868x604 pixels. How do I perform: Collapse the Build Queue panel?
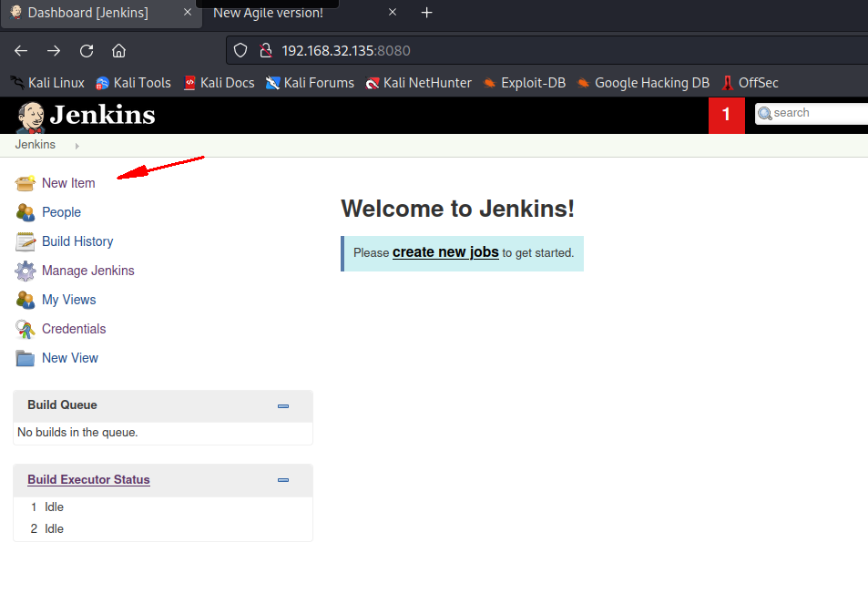coord(283,406)
